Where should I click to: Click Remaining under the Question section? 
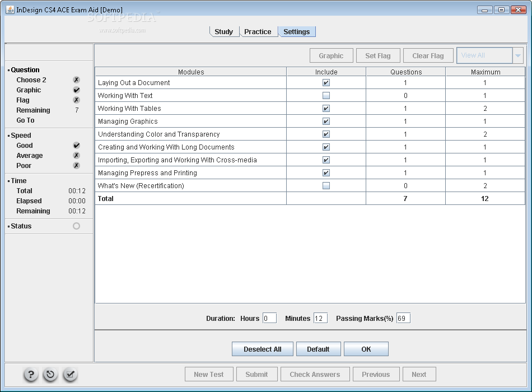[x=33, y=110]
